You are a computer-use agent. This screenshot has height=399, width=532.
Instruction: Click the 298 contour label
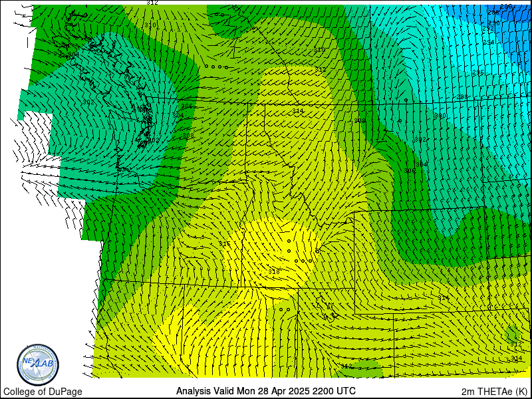pos(462,96)
